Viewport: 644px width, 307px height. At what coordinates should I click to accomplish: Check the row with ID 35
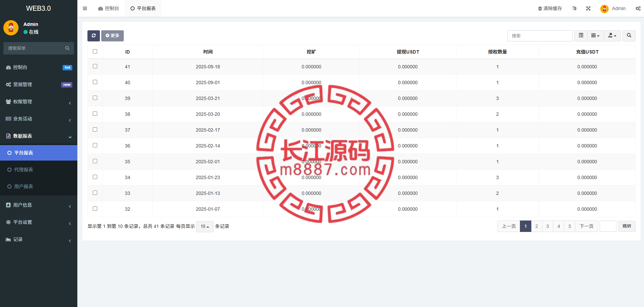[95, 161]
